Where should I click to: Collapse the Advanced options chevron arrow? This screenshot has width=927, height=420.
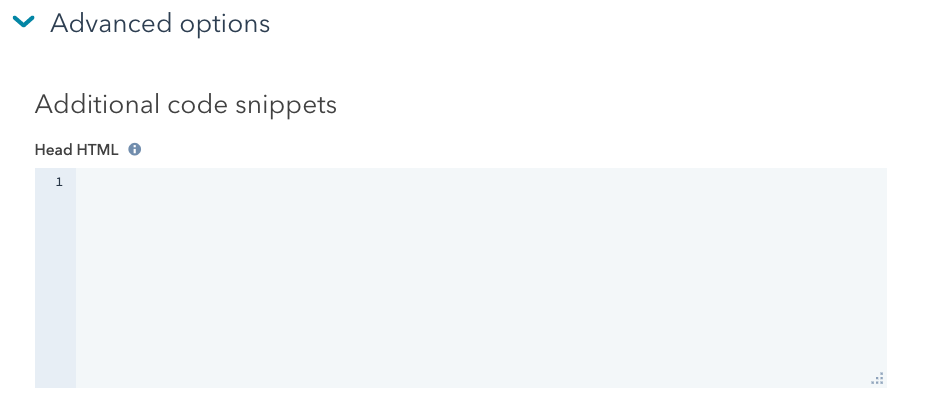coord(25,22)
